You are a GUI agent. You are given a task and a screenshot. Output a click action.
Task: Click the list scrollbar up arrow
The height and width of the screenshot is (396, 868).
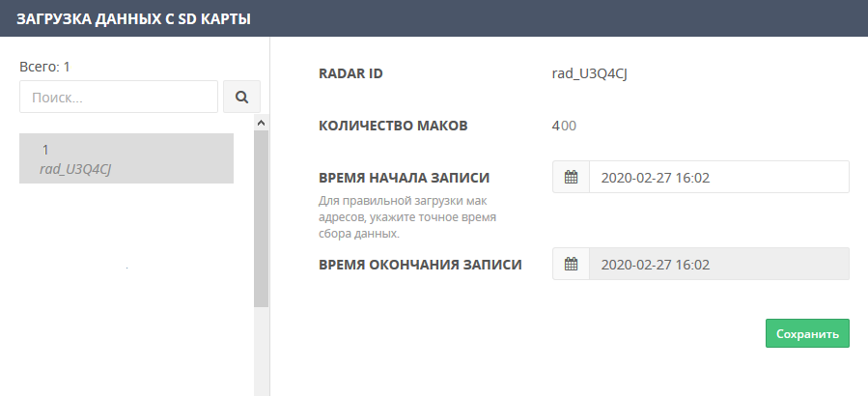pyautogui.click(x=261, y=124)
